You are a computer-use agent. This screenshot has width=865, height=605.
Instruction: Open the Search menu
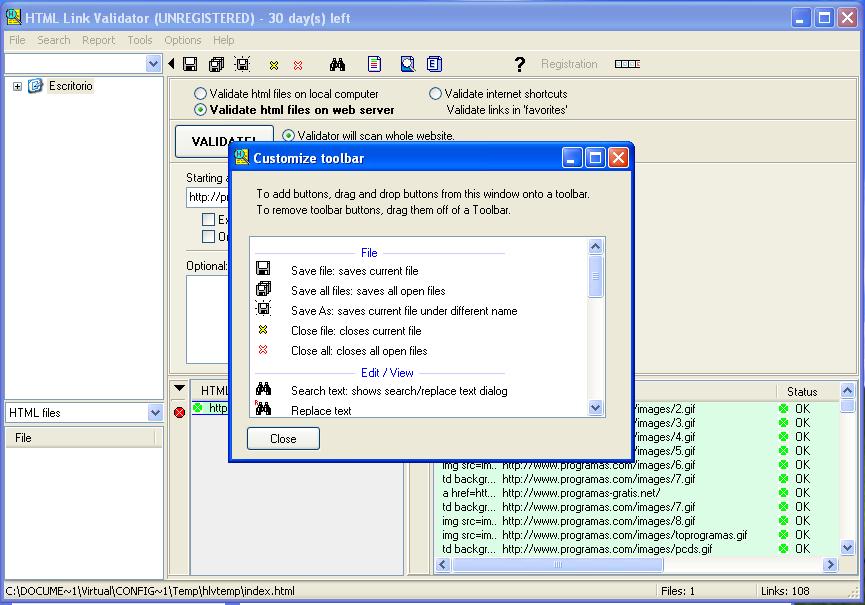point(54,40)
